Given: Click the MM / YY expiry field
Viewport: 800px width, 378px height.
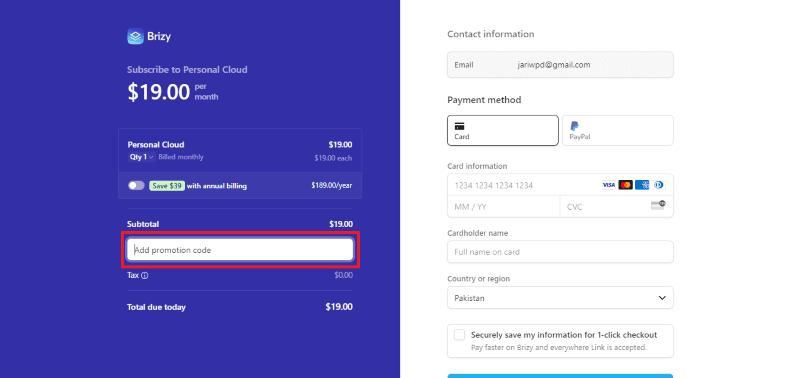Looking at the screenshot, I should [504, 207].
